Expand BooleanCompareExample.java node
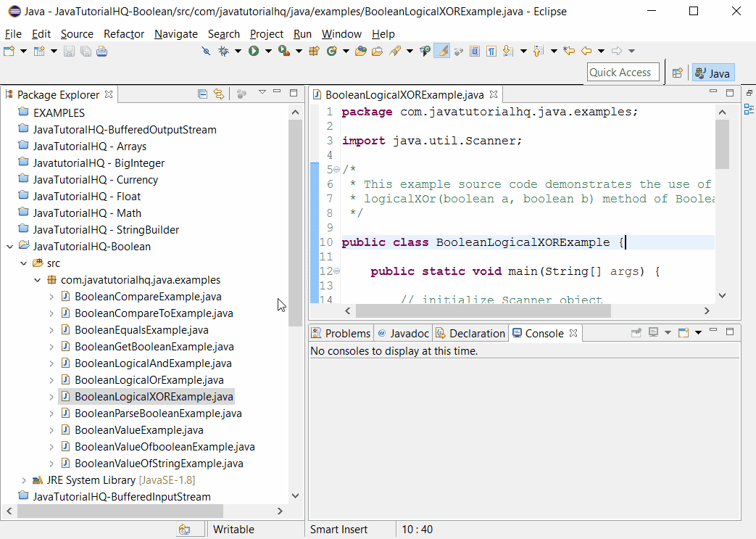 pyautogui.click(x=51, y=297)
